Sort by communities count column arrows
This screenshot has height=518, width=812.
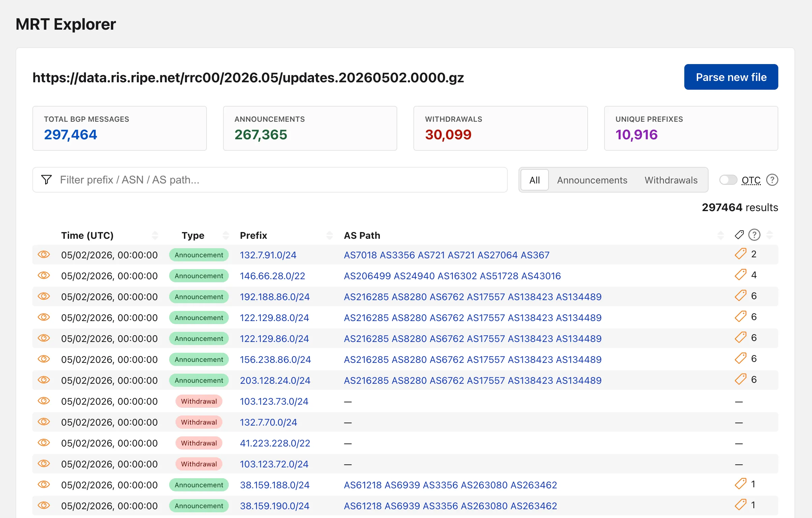coord(770,235)
